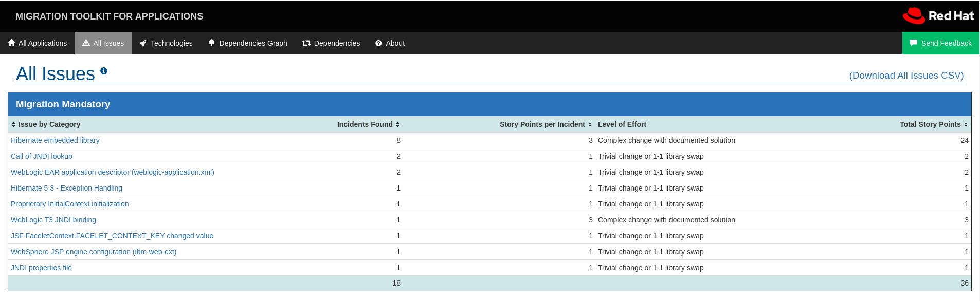Open the All Applications tab
980x301 pixels.
(x=38, y=43)
